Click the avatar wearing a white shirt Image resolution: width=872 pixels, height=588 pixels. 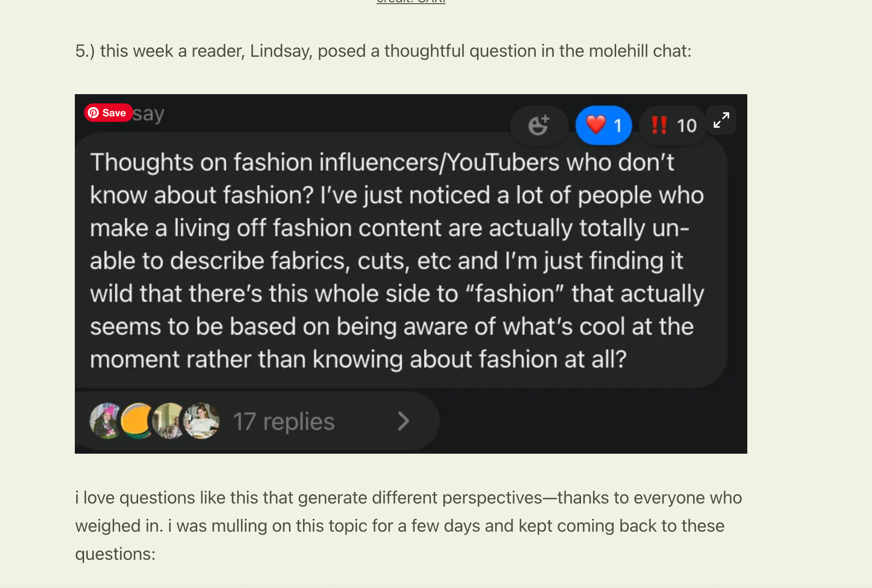(201, 420)
